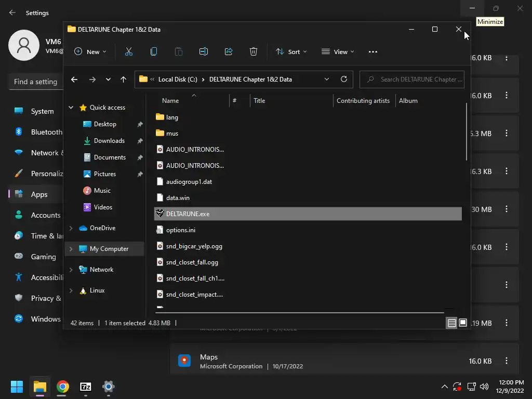Click Local Disk (C:) breadcrumb
Screen dimensions: 532x399
tap(178, 79)
